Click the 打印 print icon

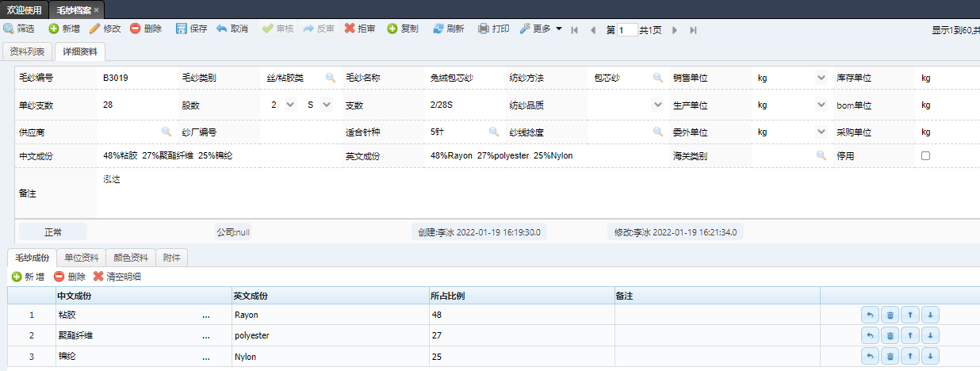point(484,29)
